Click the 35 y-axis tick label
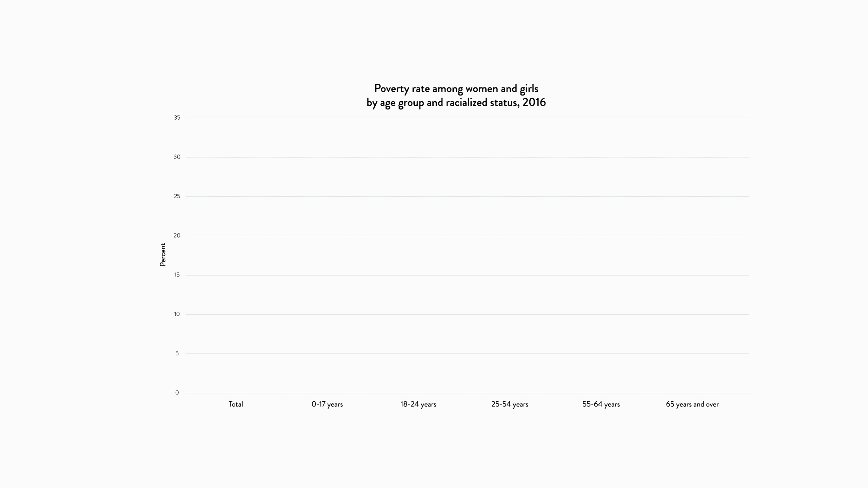 click(177, 118)
